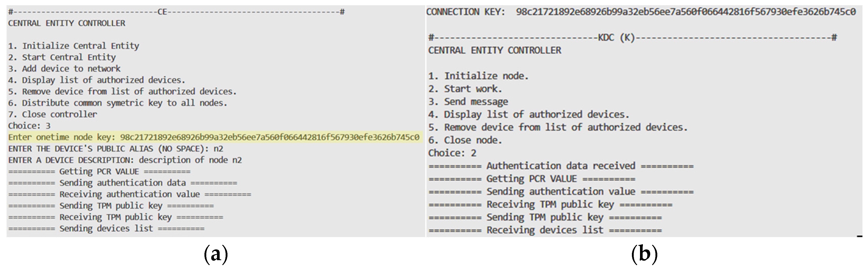Screen dimensions: 868x268
Task: Click the "Choice: 3" prompt in CE panel
Action: pyautogui.click(x=29, y=126)
